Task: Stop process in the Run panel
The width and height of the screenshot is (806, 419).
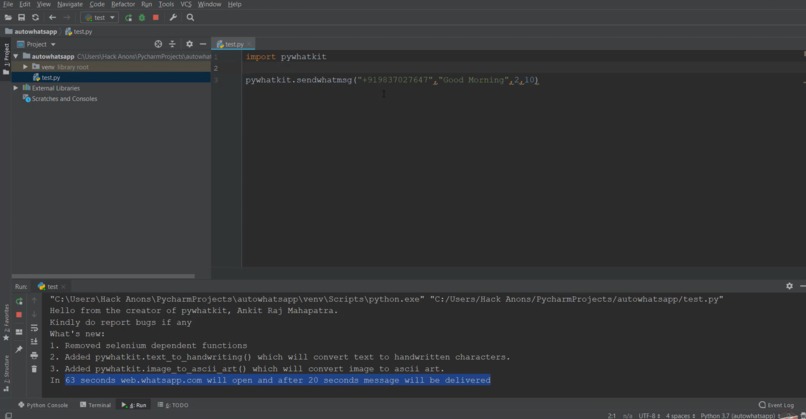Action: 19,314
